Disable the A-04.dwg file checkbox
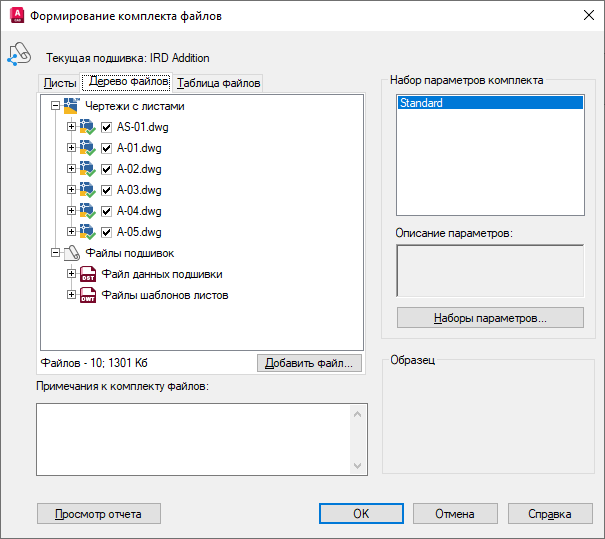Viewport: 605px width, 539px height. click(106, 211)
